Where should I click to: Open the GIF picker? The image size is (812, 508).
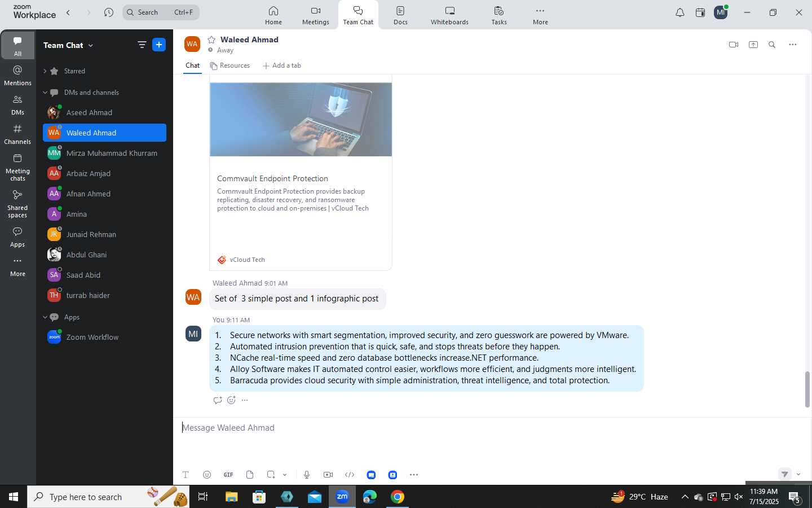[228, 475]
